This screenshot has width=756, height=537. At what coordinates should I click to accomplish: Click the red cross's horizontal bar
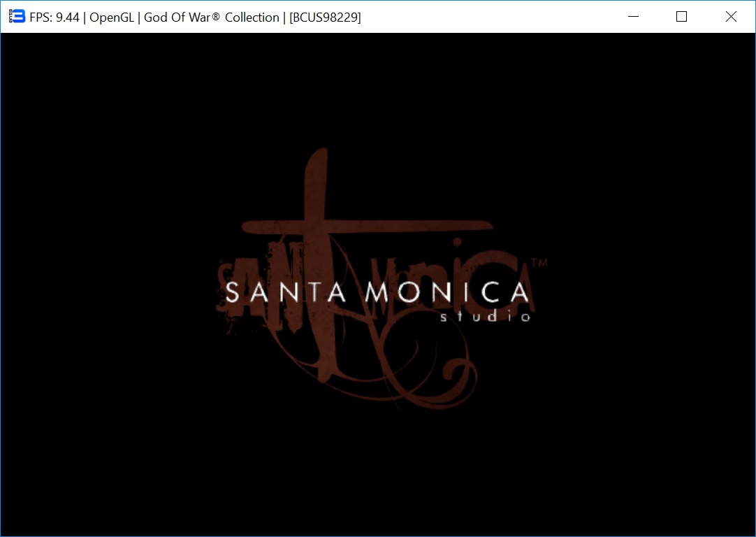(x=419, y=228)
